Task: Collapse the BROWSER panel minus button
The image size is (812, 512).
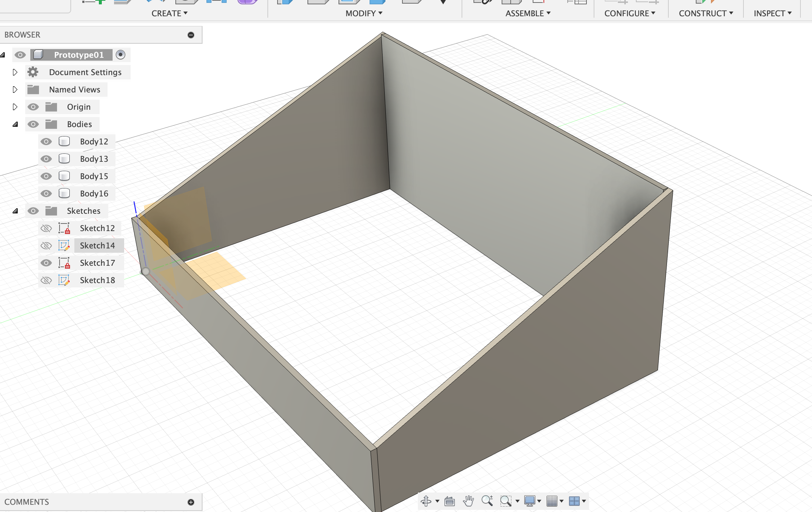Action: (191, 35)
